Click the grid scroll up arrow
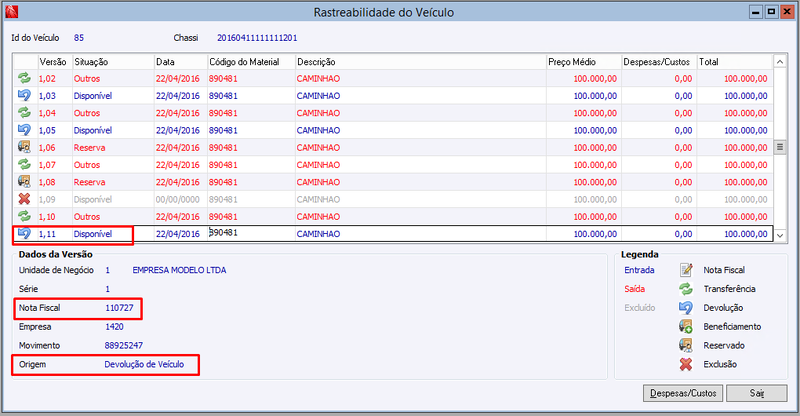The image size is (800, 416). 780,62
